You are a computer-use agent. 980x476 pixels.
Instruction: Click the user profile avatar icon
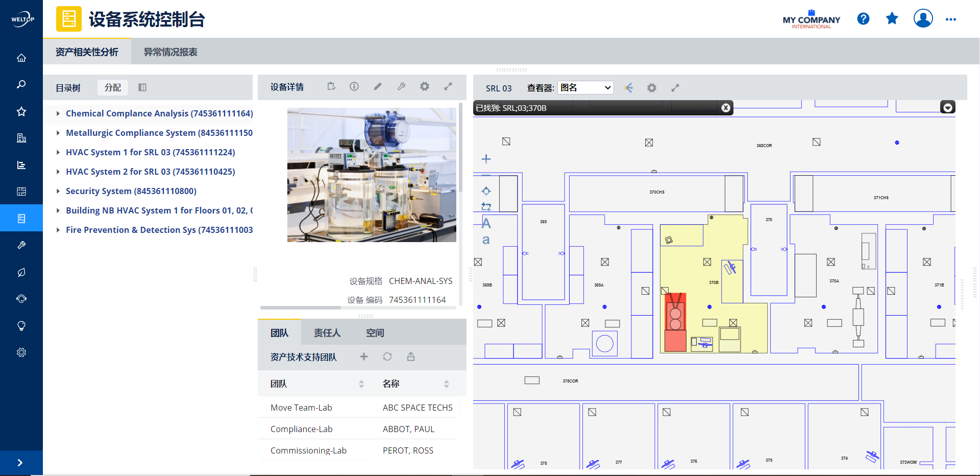pyautogui.click(x=923, y=19)
